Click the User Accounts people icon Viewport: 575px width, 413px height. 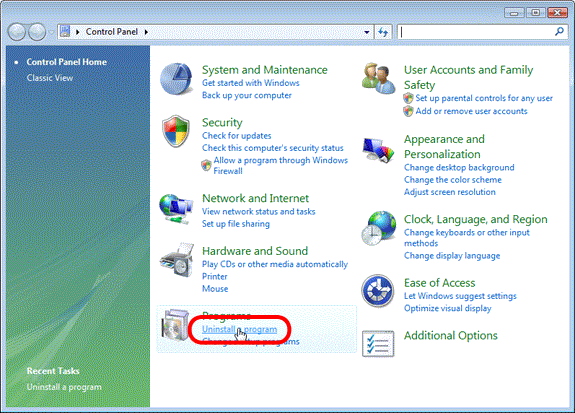pos(378,78)
